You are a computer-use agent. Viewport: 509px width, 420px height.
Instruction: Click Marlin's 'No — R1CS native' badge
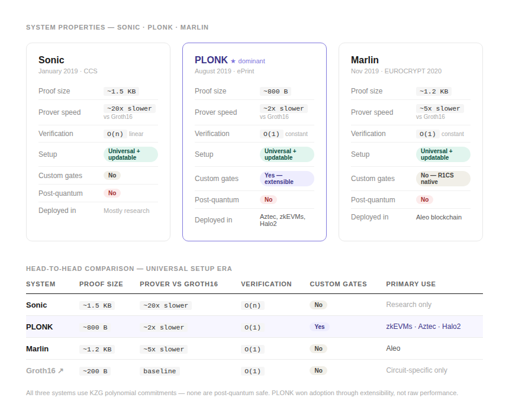pyautogui.click(x=443, y=179)
